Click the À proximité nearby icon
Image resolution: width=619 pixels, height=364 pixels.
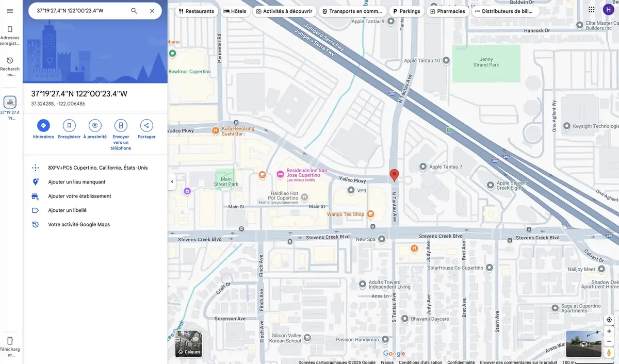pos(95,125)
